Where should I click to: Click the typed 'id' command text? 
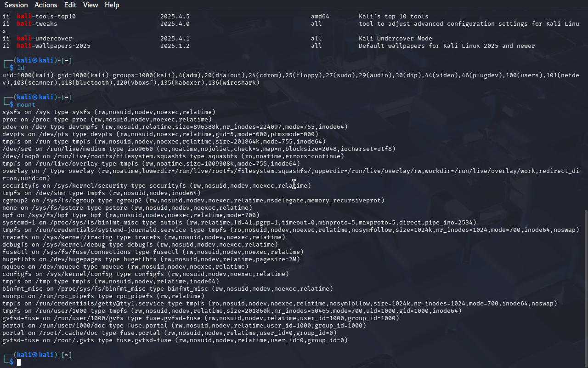coord(21,68)
